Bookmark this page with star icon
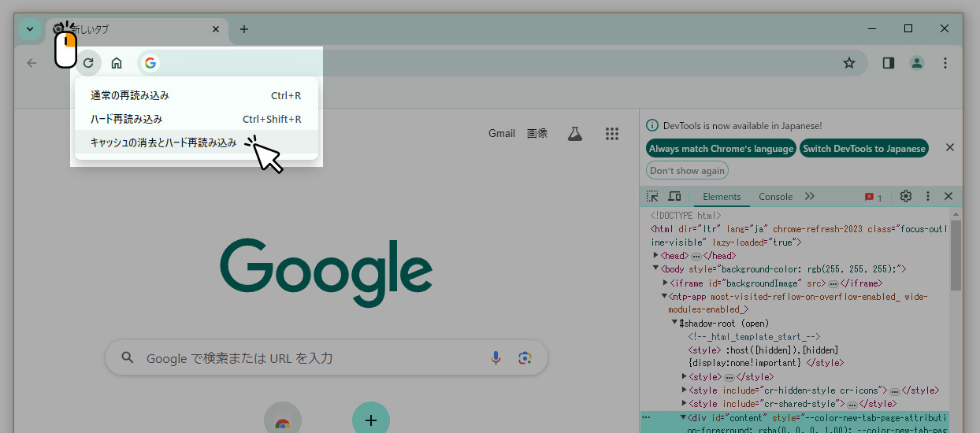This screenshot has width=980, height=433. click(x=848, y=63)
